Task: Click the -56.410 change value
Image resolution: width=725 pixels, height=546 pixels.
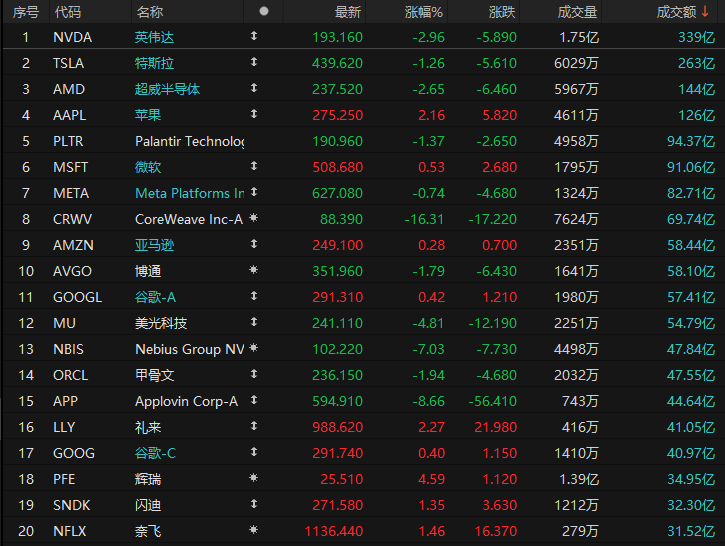Action: pyautogui.click(x=492, y=401)
